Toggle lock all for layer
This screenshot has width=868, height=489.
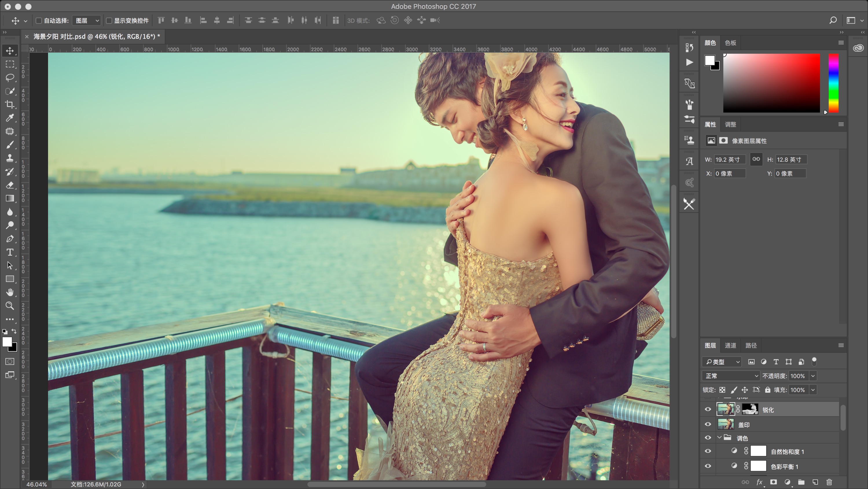tap(768, 390)
